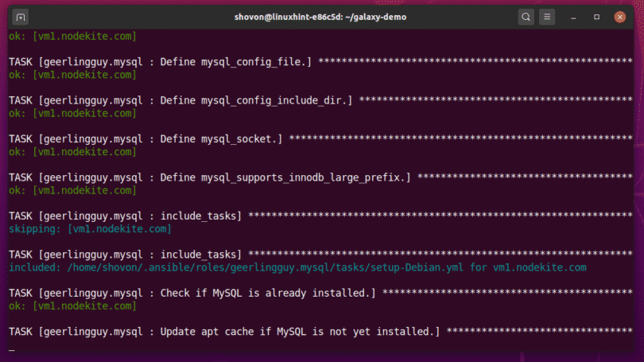Open a new terminal tab
The width and height of the screenshot is (644, 362).
pos(20,16)
